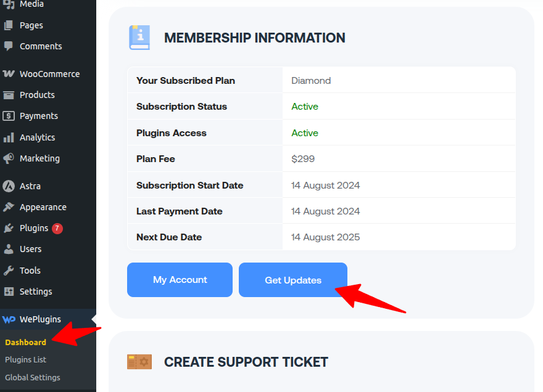Select the WooCommerce icon in the sidebar

[9, 73]
